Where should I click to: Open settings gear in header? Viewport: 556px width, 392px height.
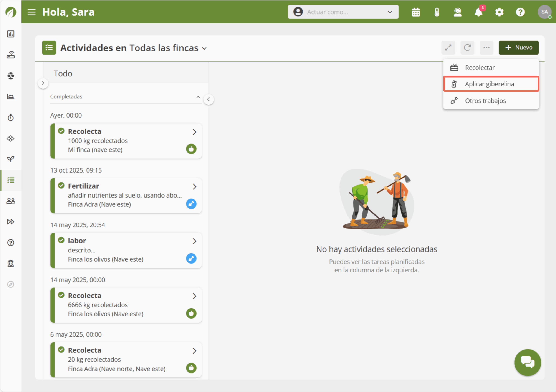499,12
